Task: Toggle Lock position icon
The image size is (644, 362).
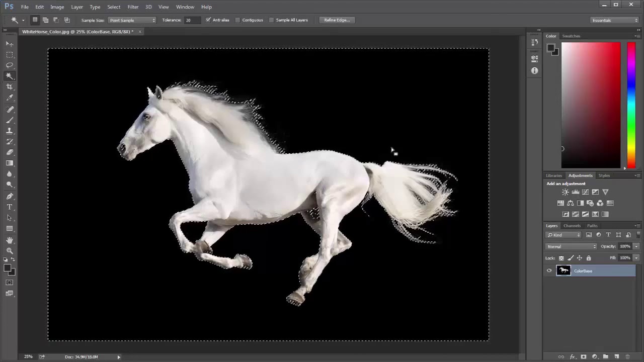Action: click(x=580, y=258)
